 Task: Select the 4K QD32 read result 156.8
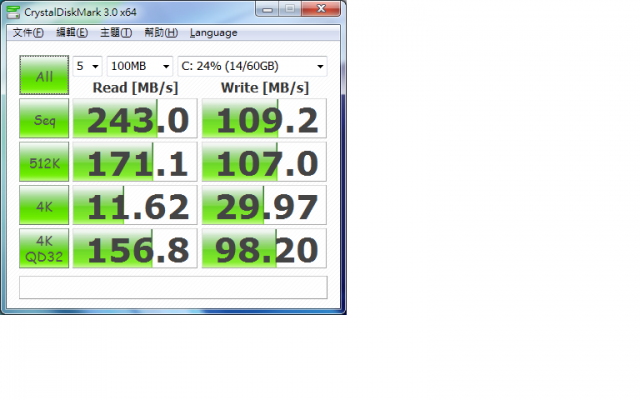[x=135, y=249]
